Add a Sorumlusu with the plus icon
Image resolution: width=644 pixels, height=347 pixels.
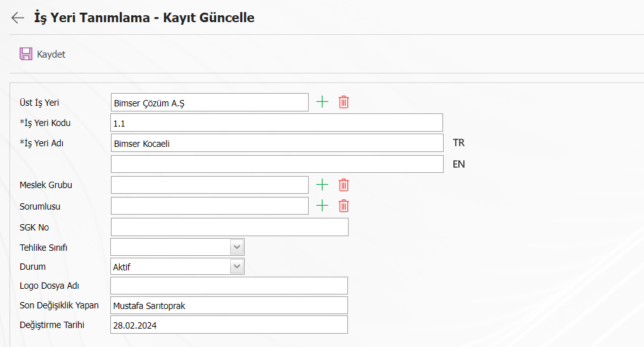click(323, 206)
